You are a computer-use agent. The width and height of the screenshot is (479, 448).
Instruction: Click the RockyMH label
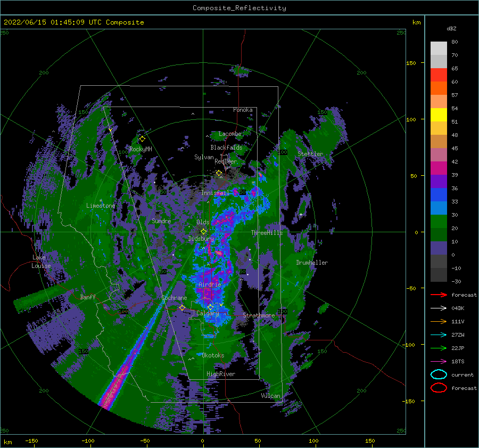click(141, 149)
